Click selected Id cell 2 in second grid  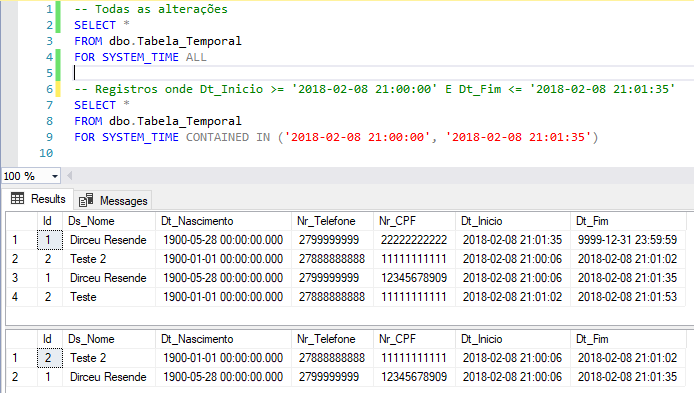[x=50, y=358]
